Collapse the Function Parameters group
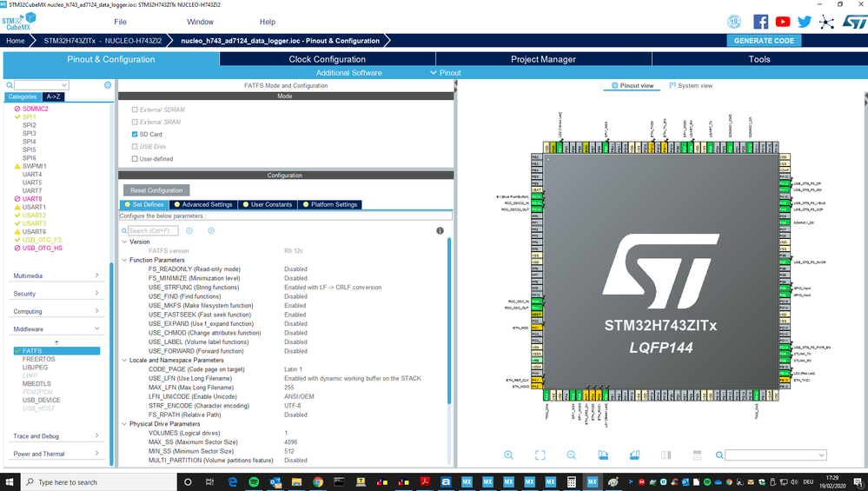Screen dimensions: 868x491 pyautogui.click(x=124, y=260)
